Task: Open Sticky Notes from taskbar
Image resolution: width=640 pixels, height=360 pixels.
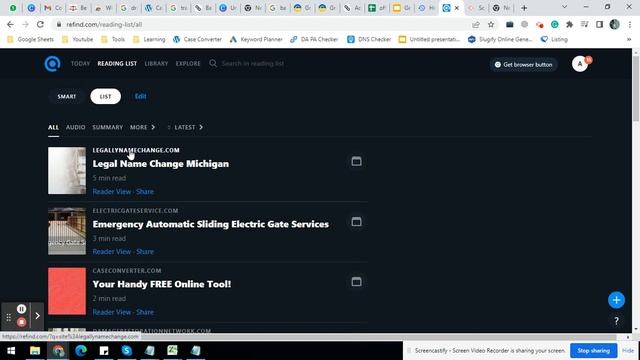Action: [104, 351]
